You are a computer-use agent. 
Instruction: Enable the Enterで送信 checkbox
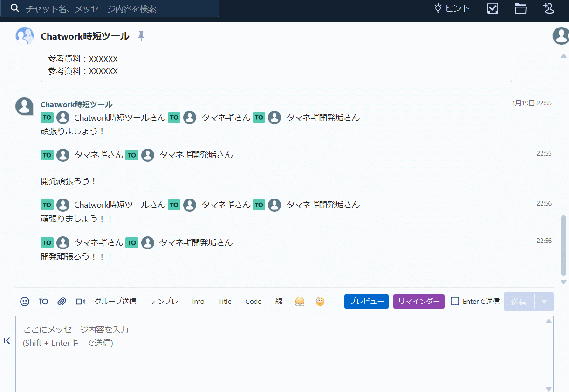(455, 302)
